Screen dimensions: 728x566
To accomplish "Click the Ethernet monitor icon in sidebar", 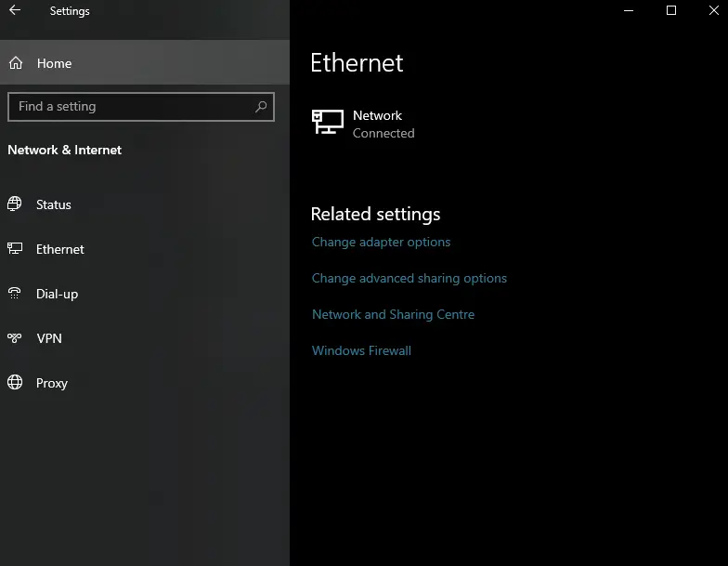I will 15,248.
